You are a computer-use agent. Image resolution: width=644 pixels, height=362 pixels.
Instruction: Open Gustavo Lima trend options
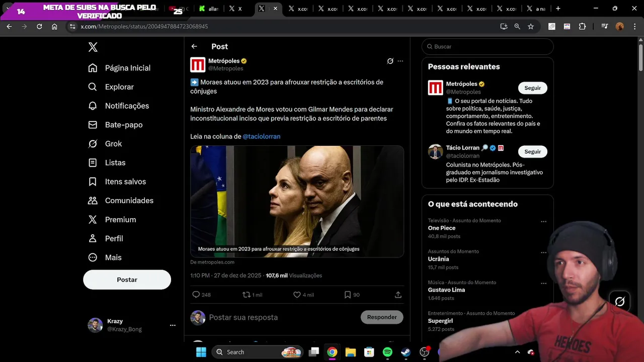[x=543, y=284]
